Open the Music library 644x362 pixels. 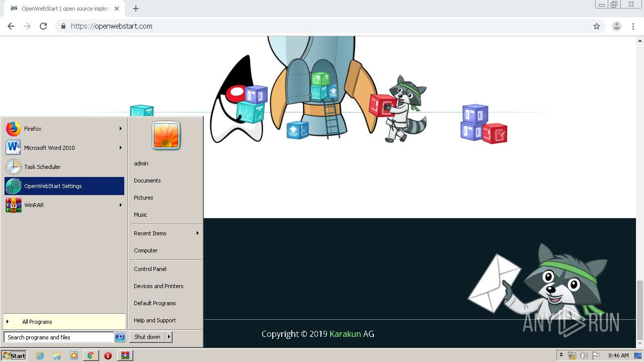[140, 215]
